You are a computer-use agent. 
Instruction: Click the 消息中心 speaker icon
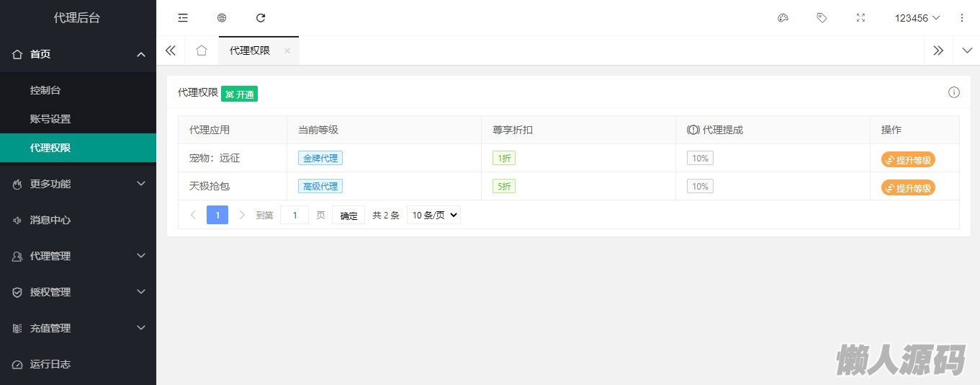click(x=17, y=220)
